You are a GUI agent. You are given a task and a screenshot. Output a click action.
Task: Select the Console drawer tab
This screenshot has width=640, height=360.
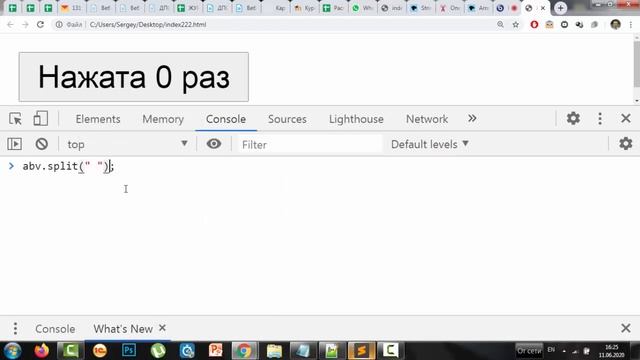[55, 329]
